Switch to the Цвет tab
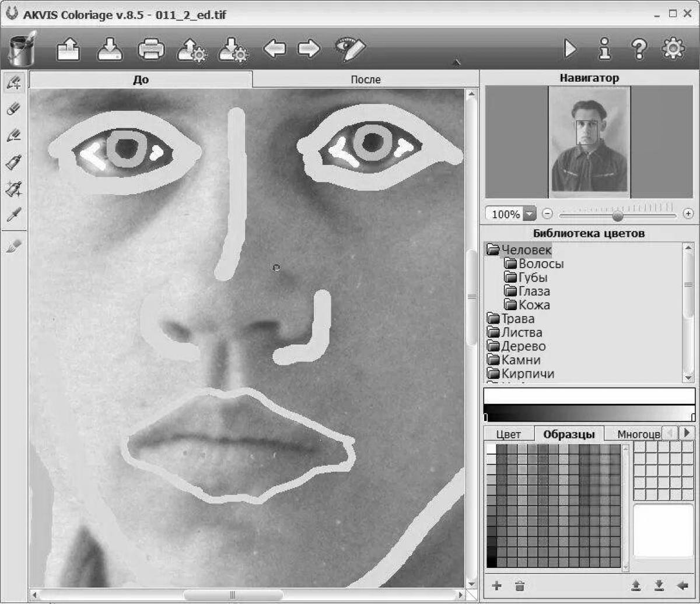 point(508,434)
